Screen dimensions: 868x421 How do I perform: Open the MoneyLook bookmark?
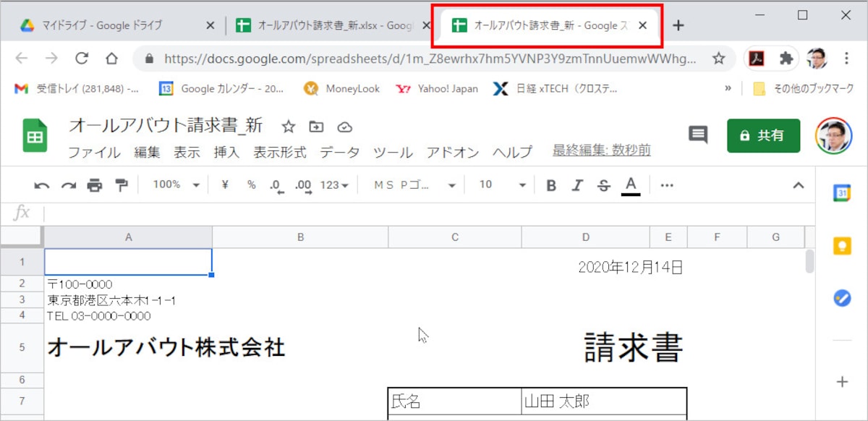342,88
